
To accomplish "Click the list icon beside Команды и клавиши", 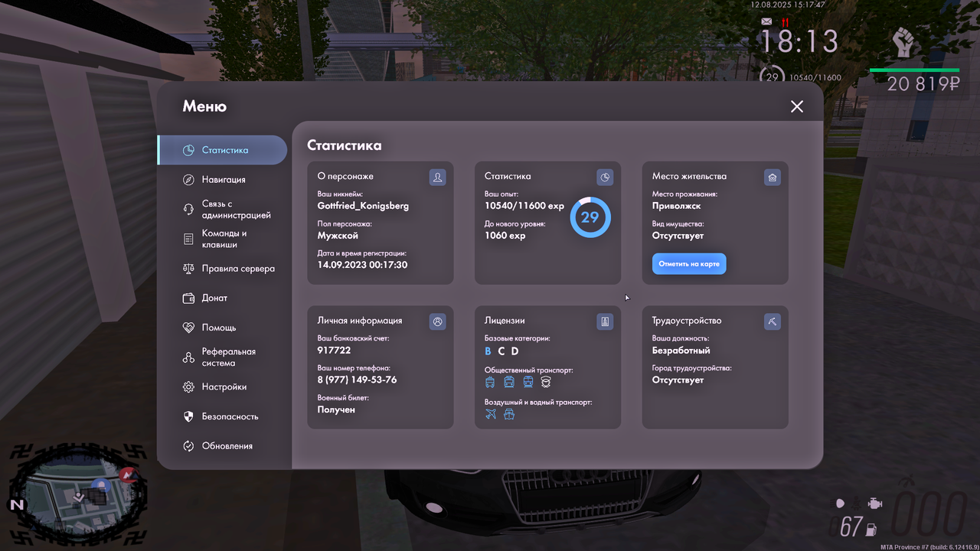I will pyautogui.click(x=188, y=239).
